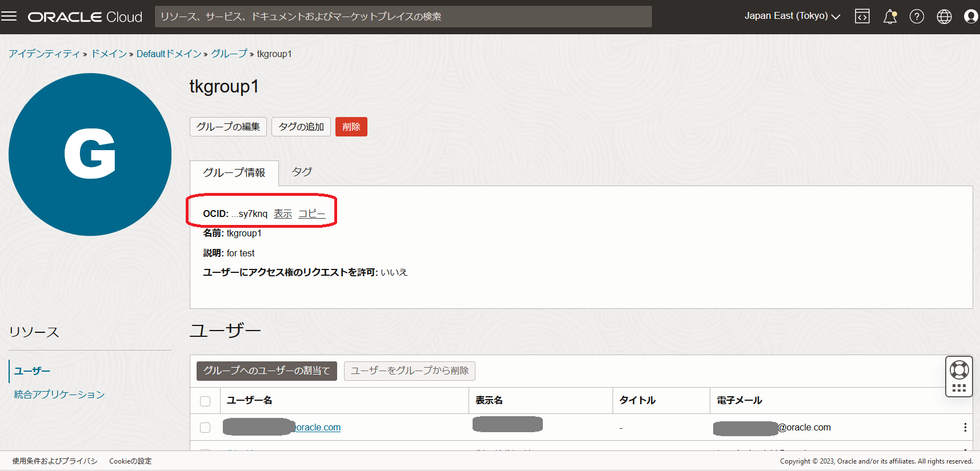Click ユーザーをグループから削除 button
The height and width of the screenshot is (471, 980).
(x=410, y=371)
